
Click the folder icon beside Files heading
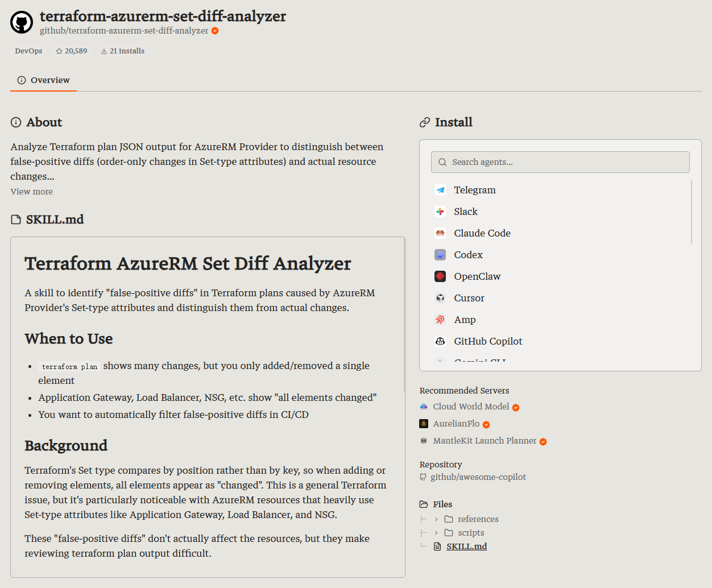tap(424, 504)
